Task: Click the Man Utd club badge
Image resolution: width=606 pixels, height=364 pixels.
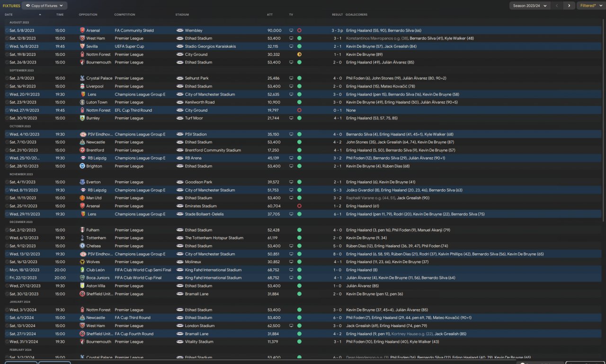Action: [x=83, y=198]
